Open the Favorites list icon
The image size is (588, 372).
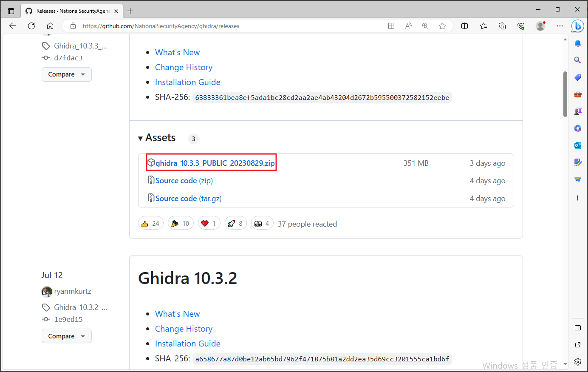point(483,26)
